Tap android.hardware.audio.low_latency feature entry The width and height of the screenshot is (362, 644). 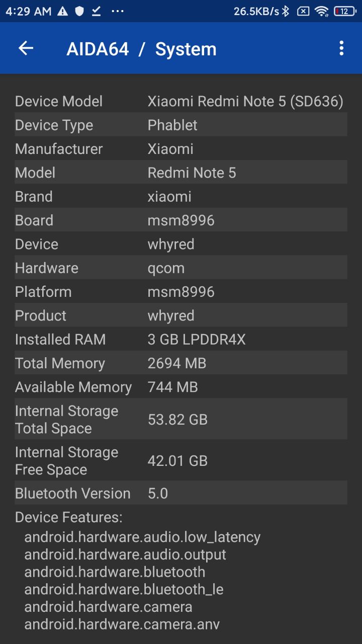click(142, 537)
